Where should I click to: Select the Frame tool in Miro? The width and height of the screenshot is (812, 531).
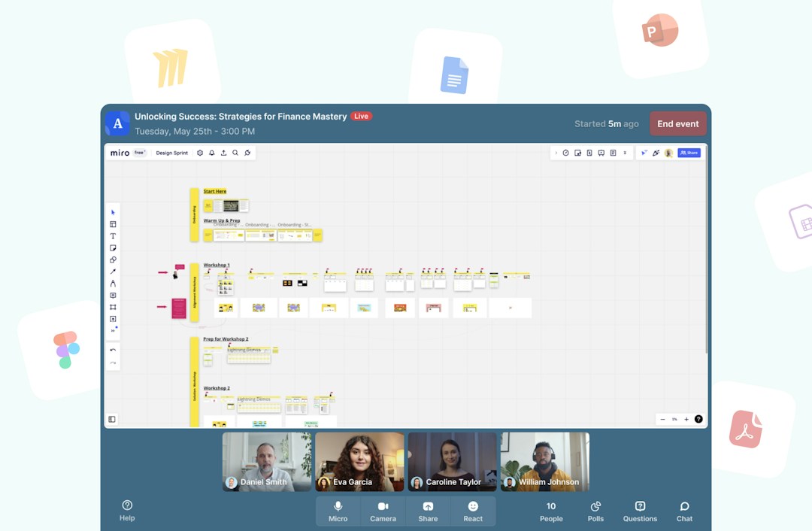[113, 307]
